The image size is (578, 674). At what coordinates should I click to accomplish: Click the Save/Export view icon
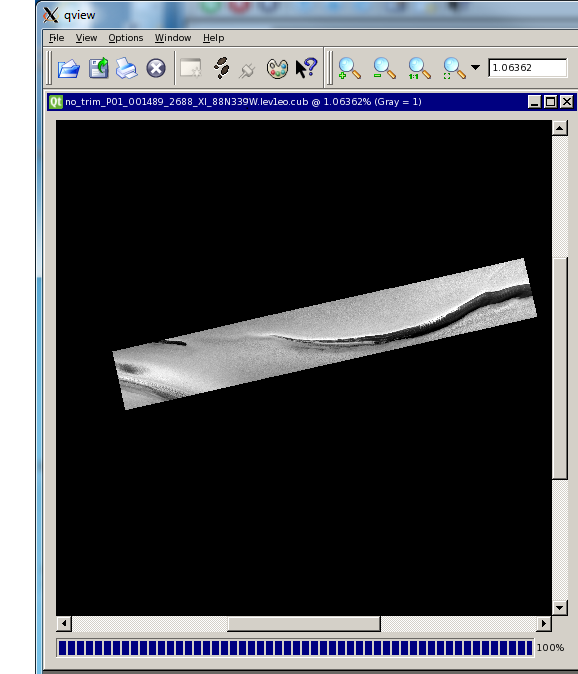99,68
